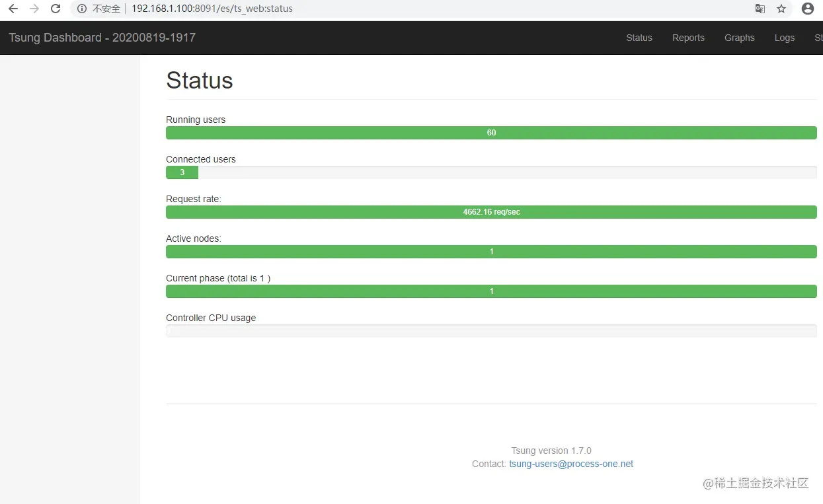The image size is (823, 504).
Task: Click the Controller CPU usage bar
Action: pos(491,331)
